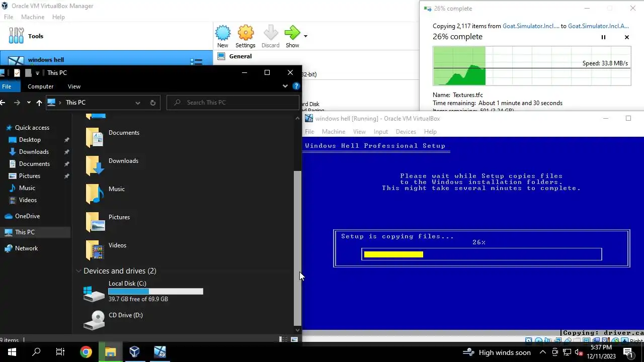Click the copy speed progress graph

[x=532, y=66]
